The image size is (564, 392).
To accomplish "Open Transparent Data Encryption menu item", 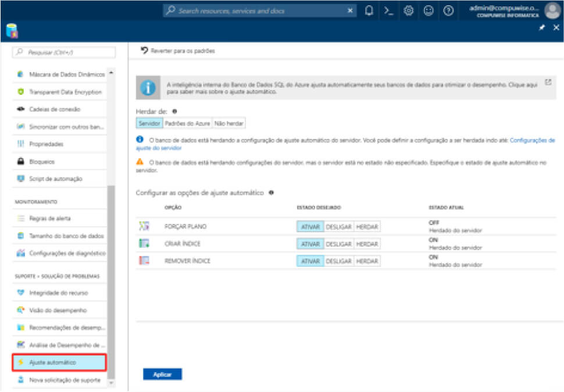I will (65, 92).
